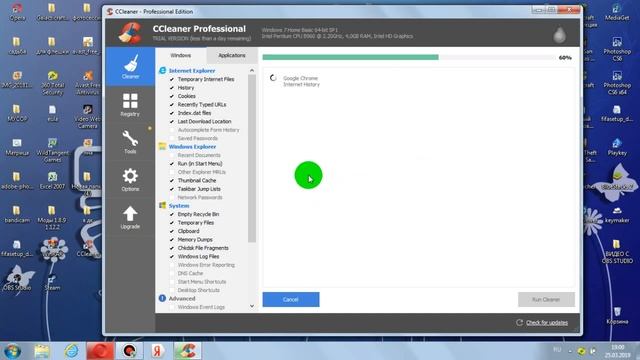Image resolution: width=640 pixels, height=360 pixels.
Task: Open Photoshop CS6 desktop shortcut
Action: (617, 49)
